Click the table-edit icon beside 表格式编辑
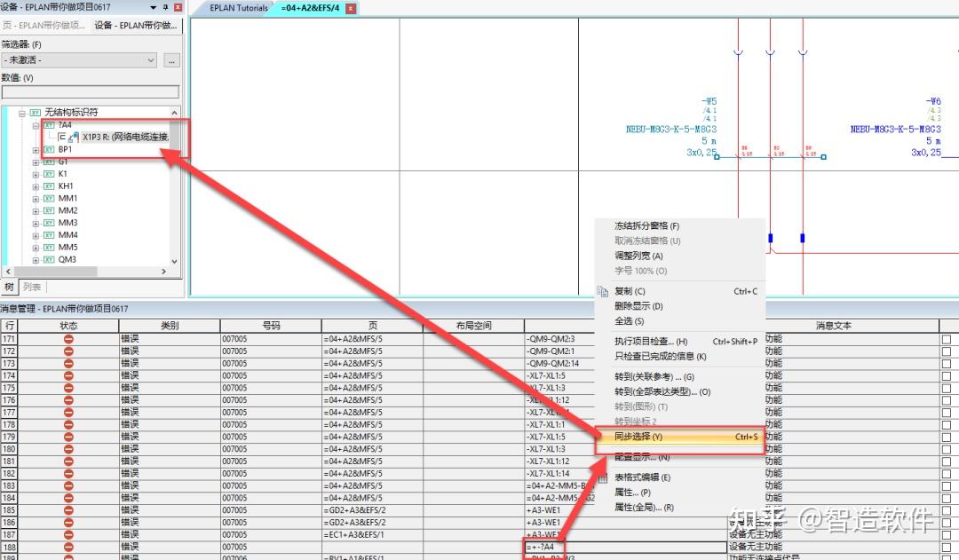Screen dimensions: 959x560 (603, 477)
